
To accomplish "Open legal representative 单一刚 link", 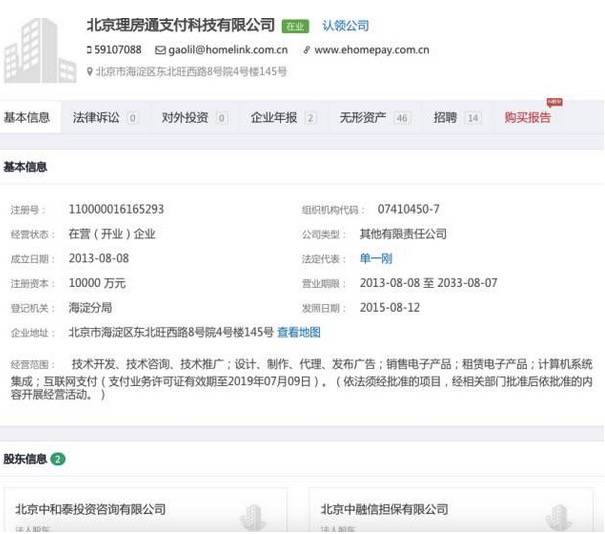I will [376, 259].
